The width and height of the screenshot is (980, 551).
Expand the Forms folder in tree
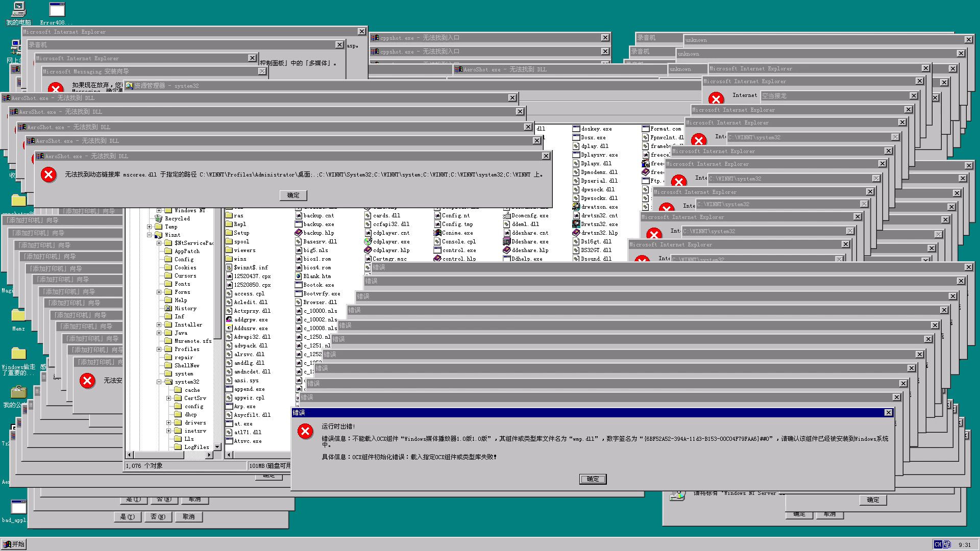(x=159, y=292)
